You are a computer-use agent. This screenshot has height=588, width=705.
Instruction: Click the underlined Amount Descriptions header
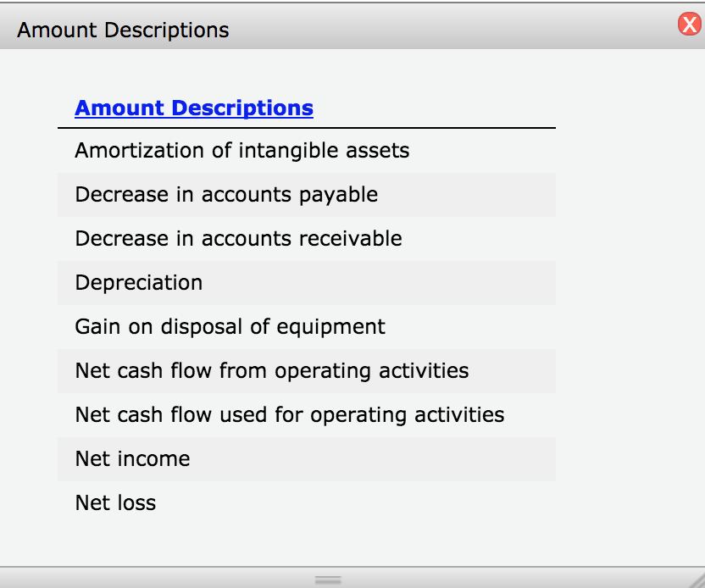click(193, 108)
